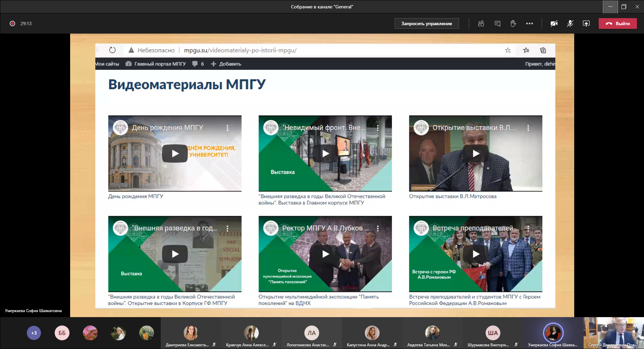Raise your hand in the meeting

pyautogui.click(x=513, y=23)
